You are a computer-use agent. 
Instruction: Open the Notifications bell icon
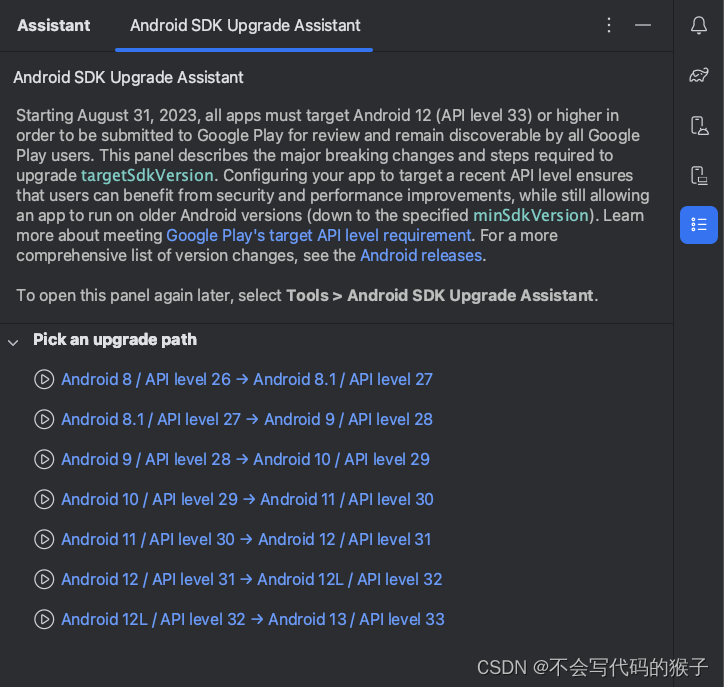click(699, 26)
